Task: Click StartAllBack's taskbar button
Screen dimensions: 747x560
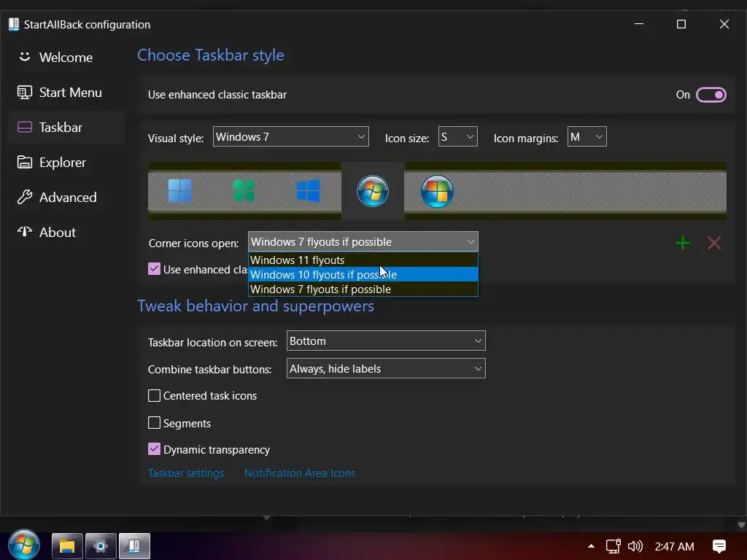Action: 134,545
